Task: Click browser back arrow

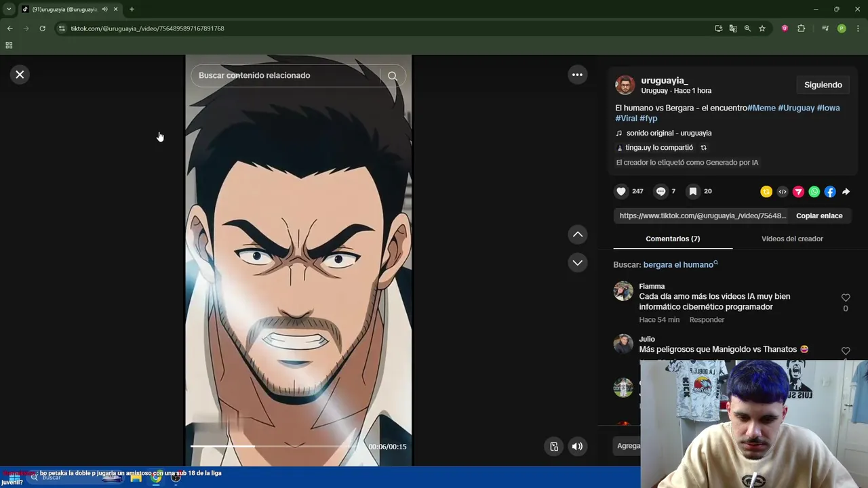Action: (9, 28)
